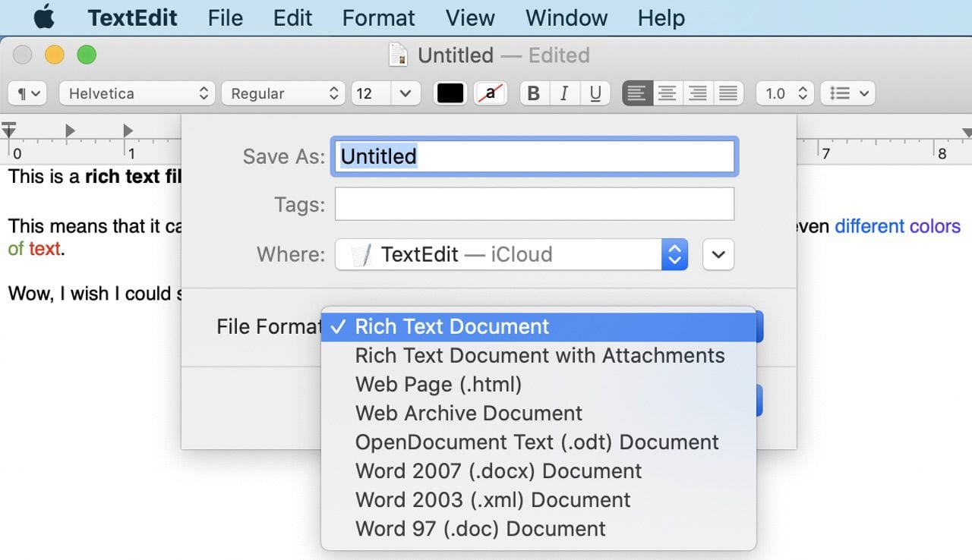Center align the text

pos(667,93)
